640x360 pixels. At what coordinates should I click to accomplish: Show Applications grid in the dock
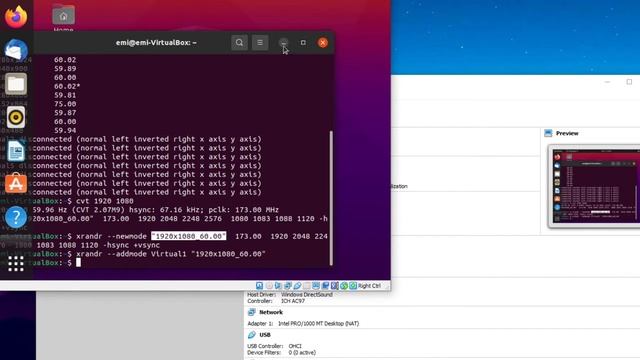[16, 264]
